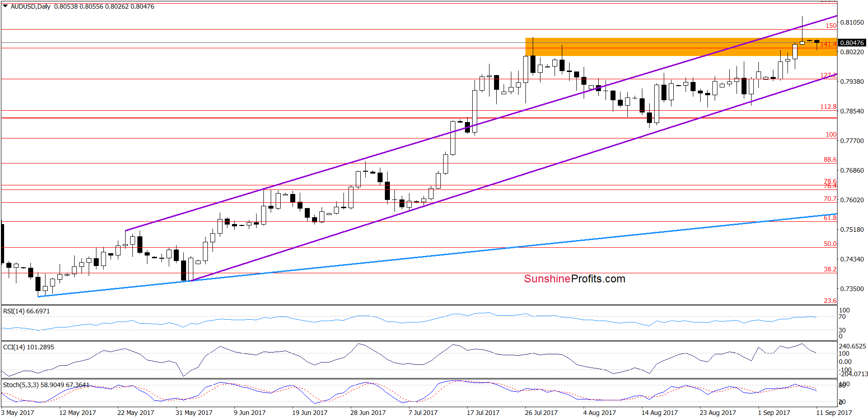
Task: Click the chart dropdown triangle beside AUDUSD,Daily
Action: click(x=5, y=6)
